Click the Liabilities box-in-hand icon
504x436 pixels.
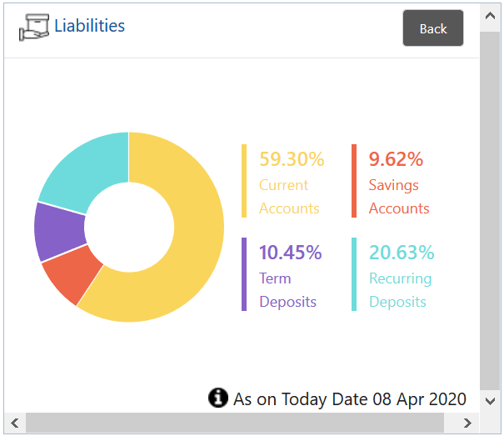point(32,27)
